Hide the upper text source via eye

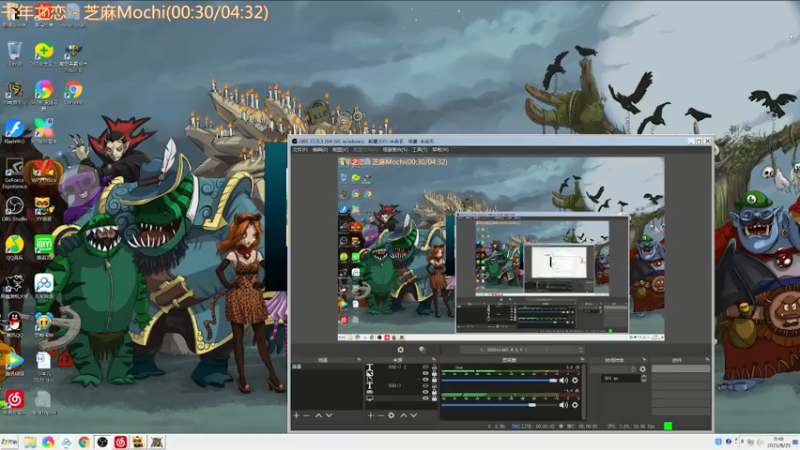coord(426,367)
